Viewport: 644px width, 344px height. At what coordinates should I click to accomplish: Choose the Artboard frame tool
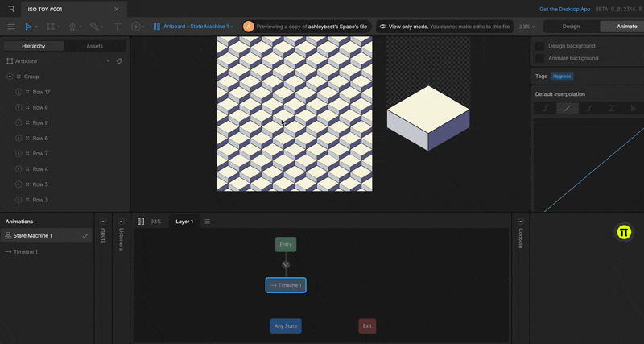click(51, 27)
